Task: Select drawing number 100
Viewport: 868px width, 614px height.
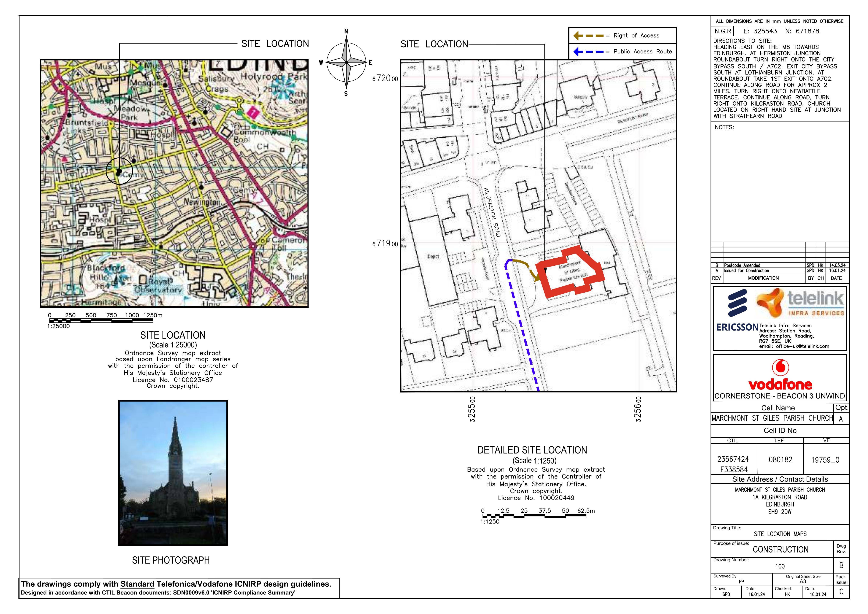Action: click(780, 566)
